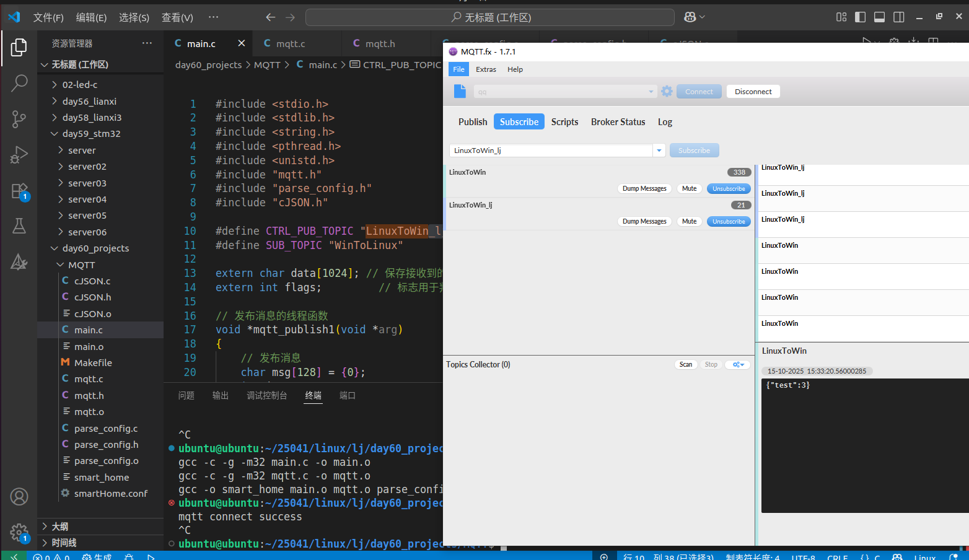
Task: Open the 选择(S) menu
Action: click(x=134, y=17)
